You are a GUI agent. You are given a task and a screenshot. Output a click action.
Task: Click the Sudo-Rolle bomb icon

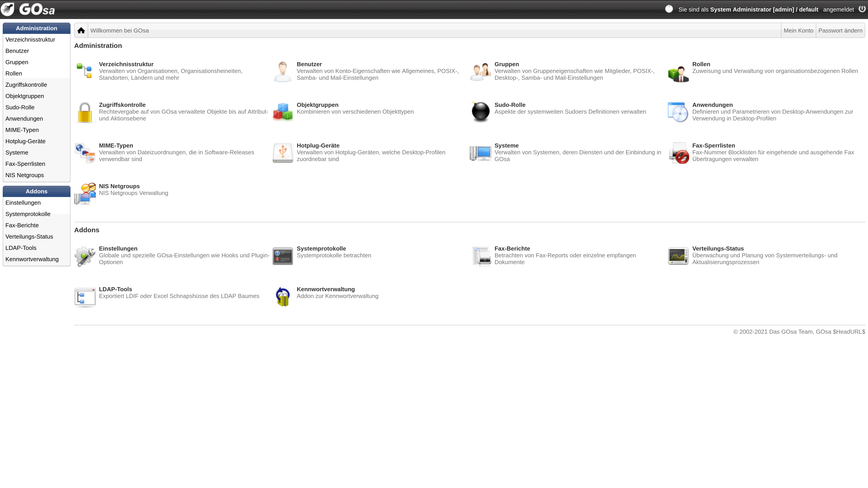480,112
